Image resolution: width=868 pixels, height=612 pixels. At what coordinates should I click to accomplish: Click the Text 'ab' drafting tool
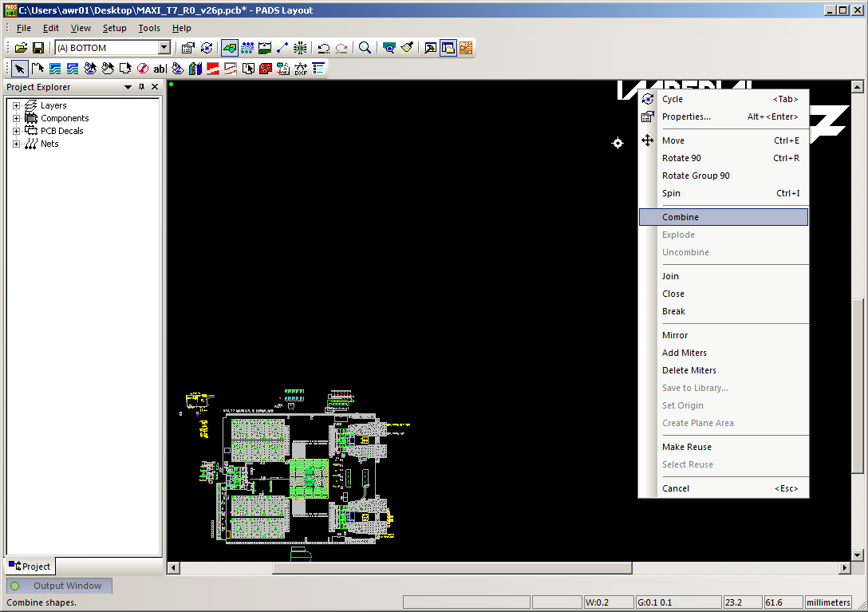(160, 69)
